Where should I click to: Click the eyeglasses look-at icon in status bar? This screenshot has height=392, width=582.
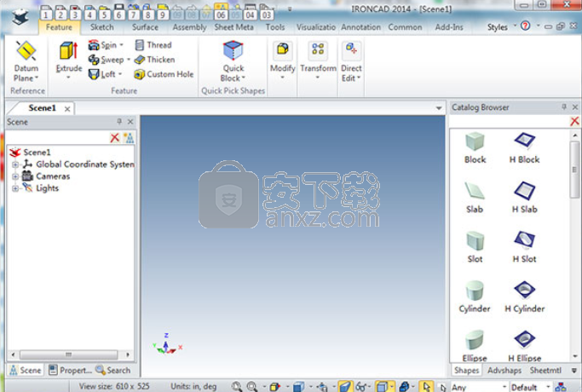(361, 386)
